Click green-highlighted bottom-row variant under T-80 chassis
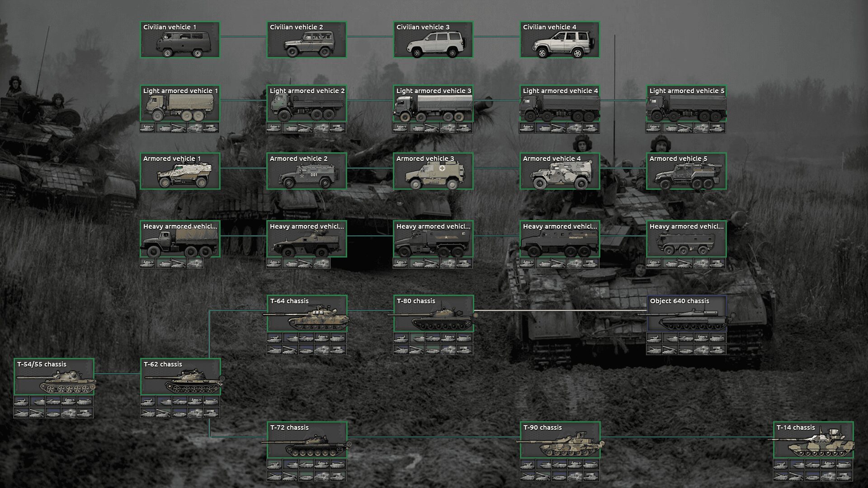868x488 pixels. click(433, 349)
